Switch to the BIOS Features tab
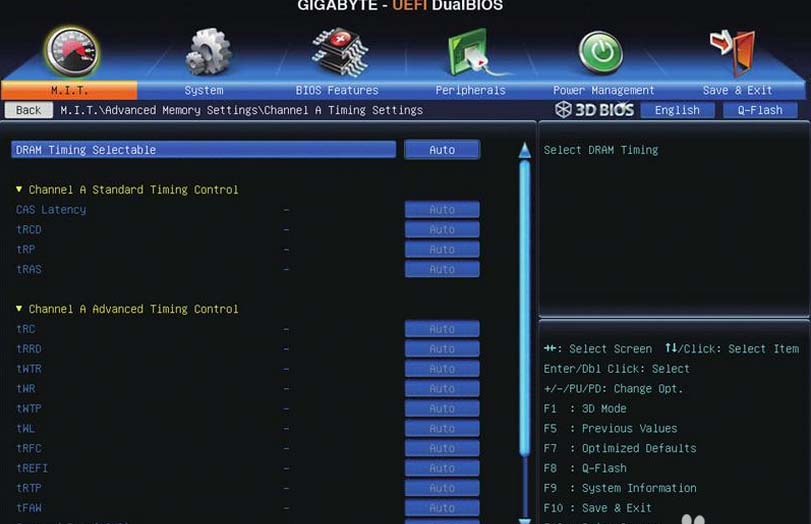The width and height of the screenshot is (811, 524). pyautogui.click(x=337, y=91)
